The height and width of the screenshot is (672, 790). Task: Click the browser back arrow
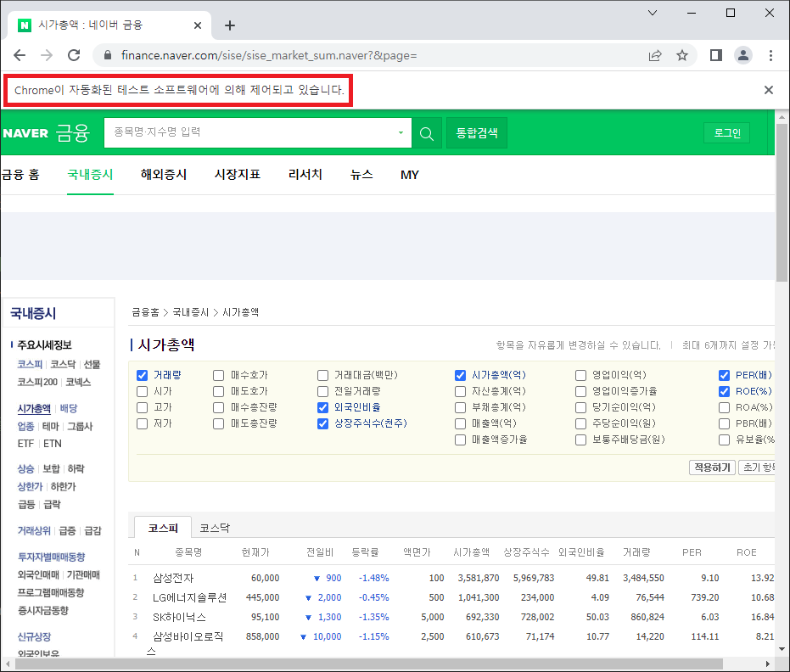click(20, 55)
